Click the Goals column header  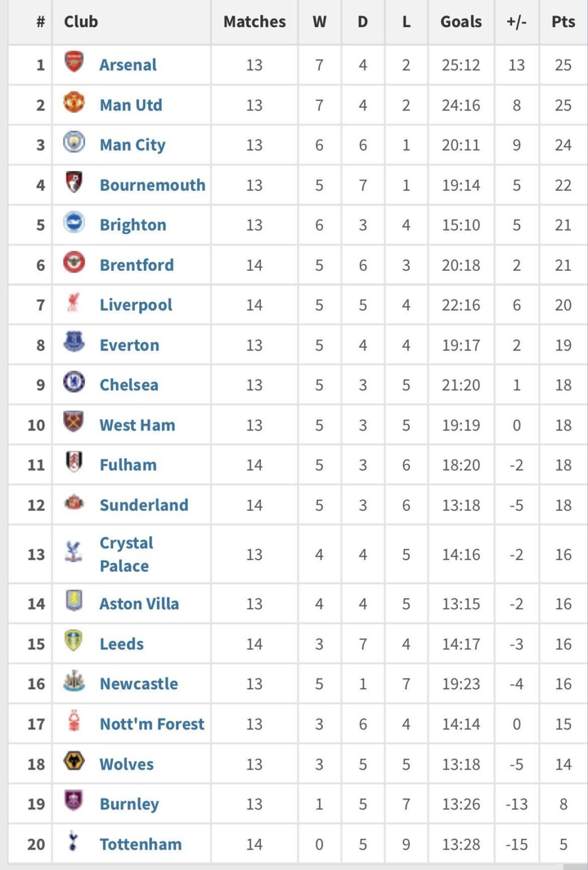pyautogui.click(x=461, y=22)
